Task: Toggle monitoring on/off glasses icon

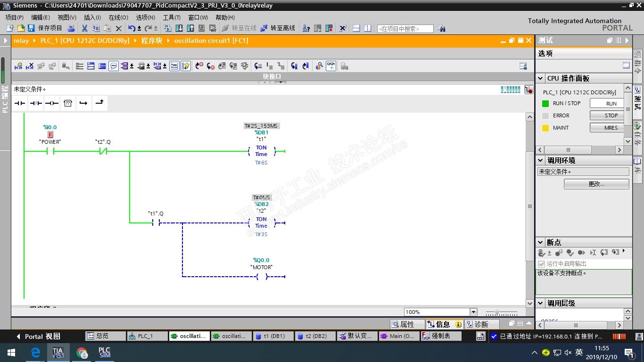Action: (x=331, y=66)
